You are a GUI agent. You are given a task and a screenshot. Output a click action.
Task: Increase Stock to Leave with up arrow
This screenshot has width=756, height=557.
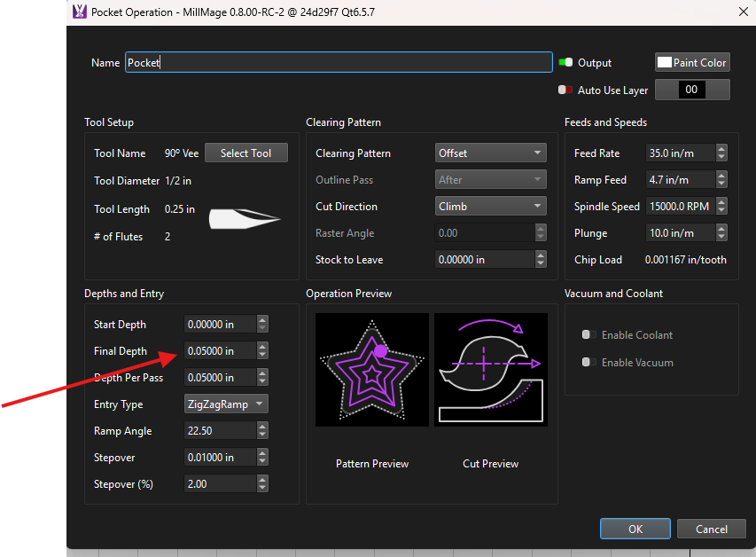pos(541,255)
